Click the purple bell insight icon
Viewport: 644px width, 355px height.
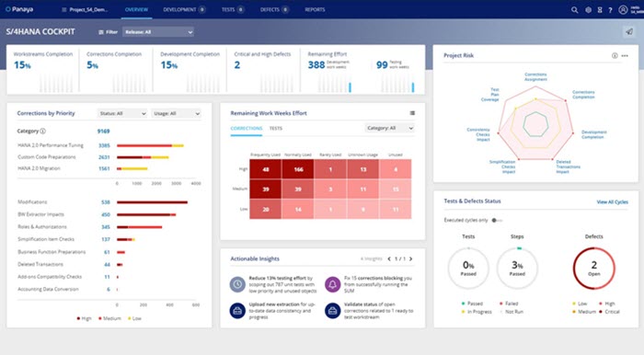coord(333,284)
